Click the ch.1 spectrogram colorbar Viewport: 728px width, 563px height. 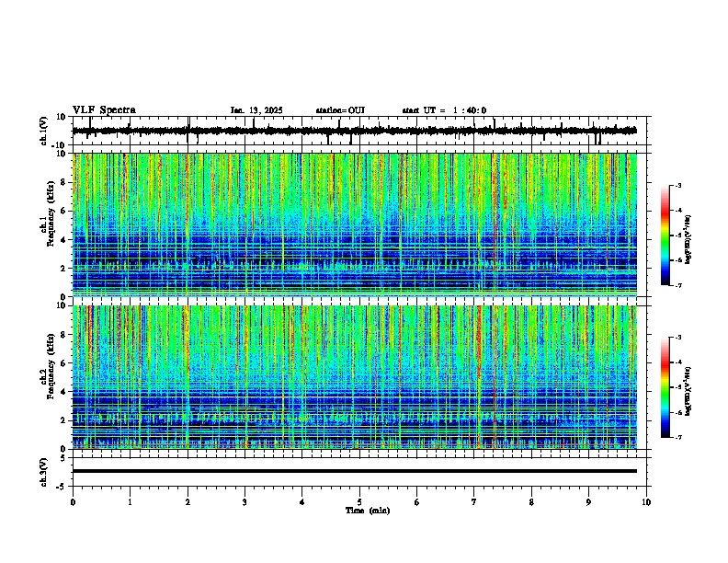pos(665,235)
